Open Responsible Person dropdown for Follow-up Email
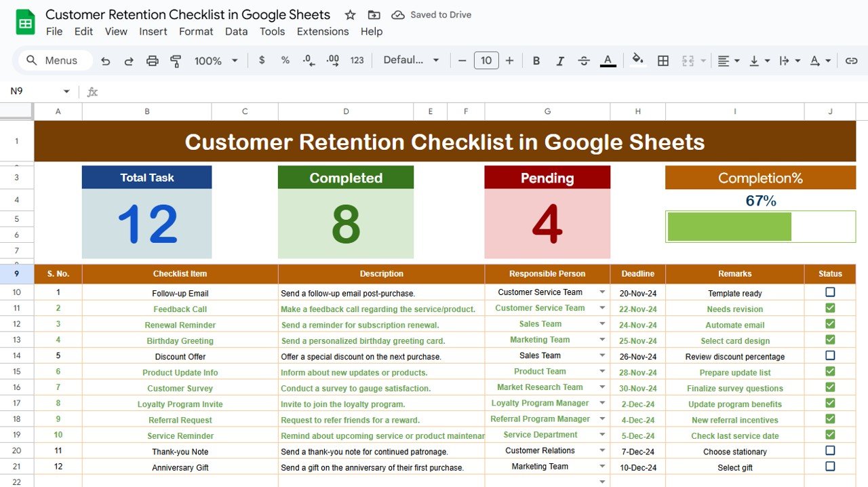The width and height of the screenshot is (868, 487). [602, 292]
